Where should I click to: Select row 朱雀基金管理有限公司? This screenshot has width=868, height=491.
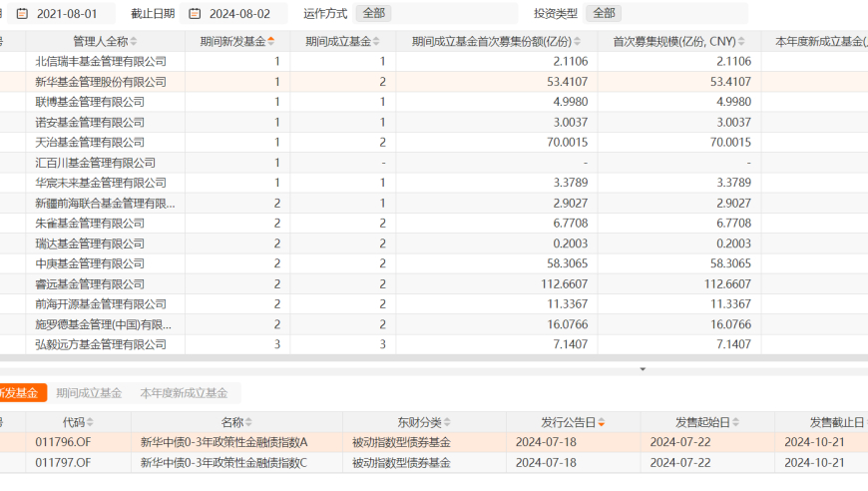(x=434, y=224)
